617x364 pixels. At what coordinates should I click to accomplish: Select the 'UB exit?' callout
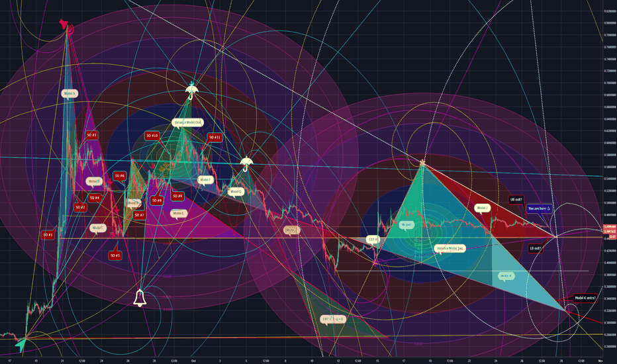pos(516,199)
